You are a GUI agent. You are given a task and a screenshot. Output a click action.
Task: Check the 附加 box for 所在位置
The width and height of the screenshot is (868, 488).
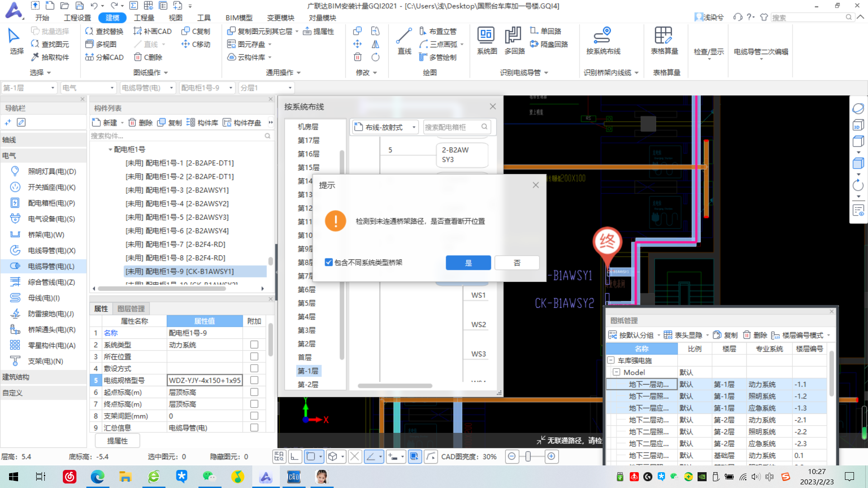click(254, 357)
